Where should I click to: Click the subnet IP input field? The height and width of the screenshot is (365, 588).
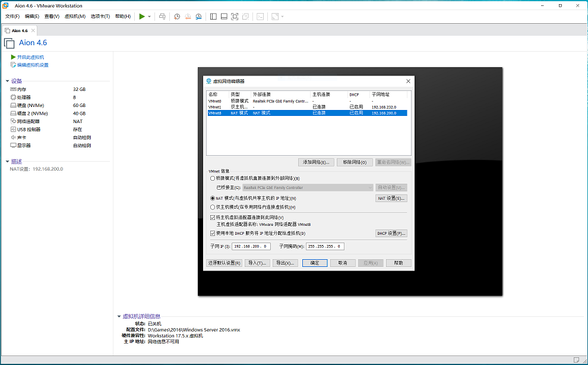[251, 246]
